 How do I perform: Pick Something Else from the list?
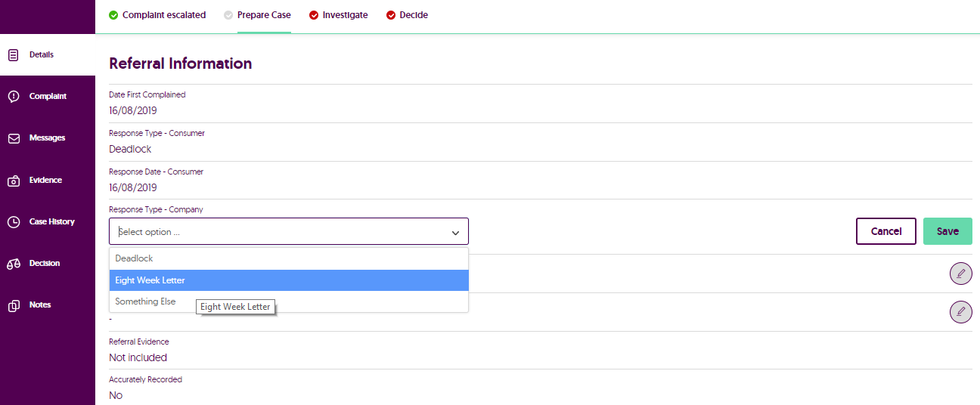(x=145, y=301)
